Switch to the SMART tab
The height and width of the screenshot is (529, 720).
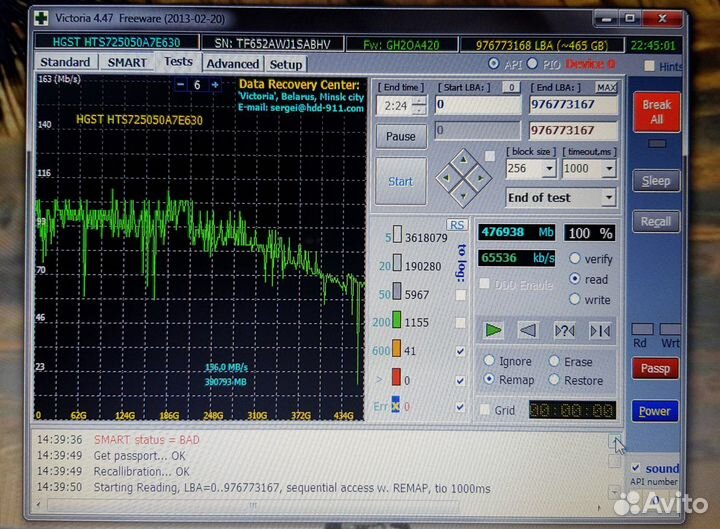(x=127, y=63)
